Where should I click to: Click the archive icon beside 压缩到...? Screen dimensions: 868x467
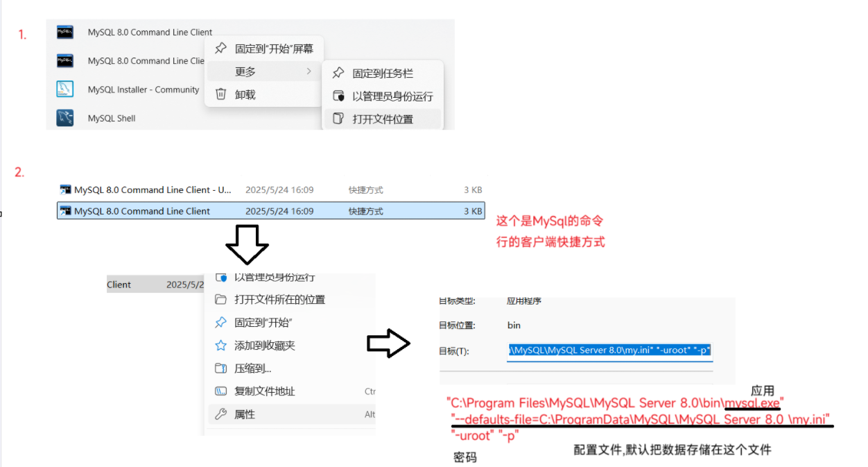220,368
